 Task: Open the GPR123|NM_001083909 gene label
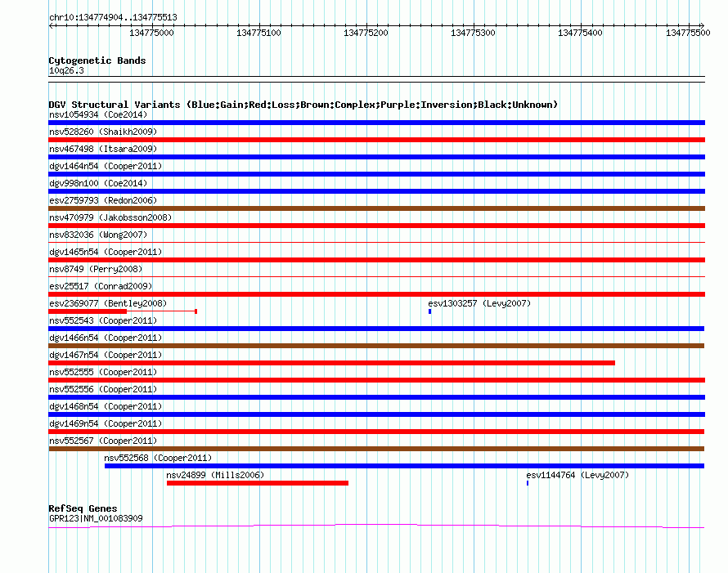coord(96,518)
